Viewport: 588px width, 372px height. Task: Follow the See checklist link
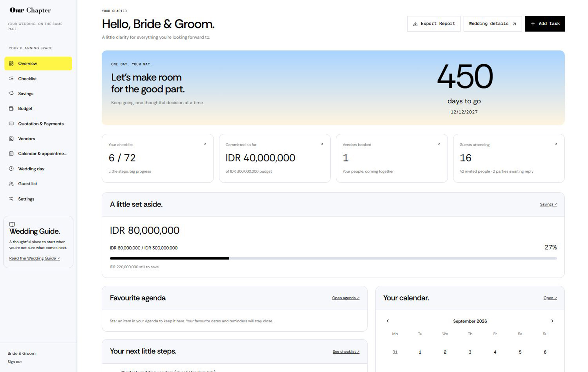pyautogui.click(x=346, y=352)
